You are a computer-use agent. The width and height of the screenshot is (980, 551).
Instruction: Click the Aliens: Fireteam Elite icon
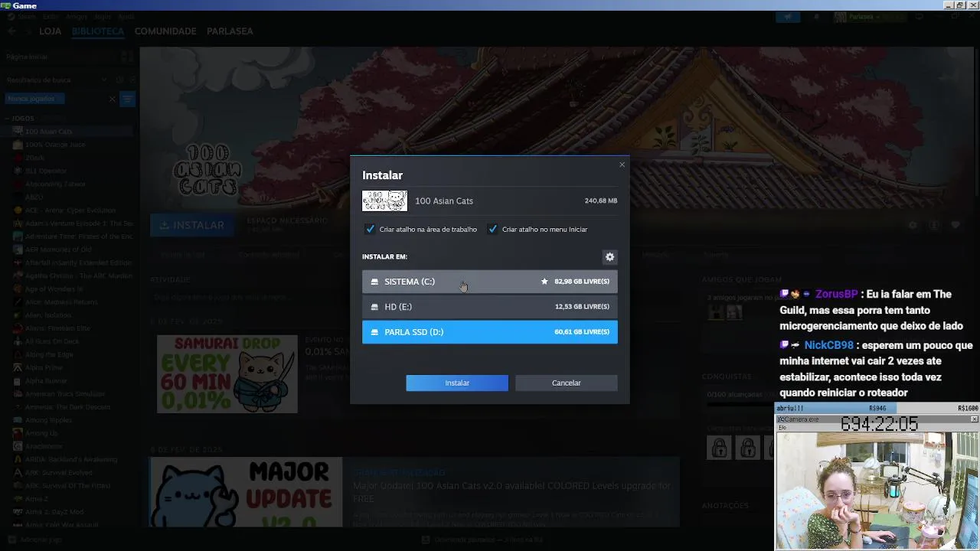click(x=18, y=328)
